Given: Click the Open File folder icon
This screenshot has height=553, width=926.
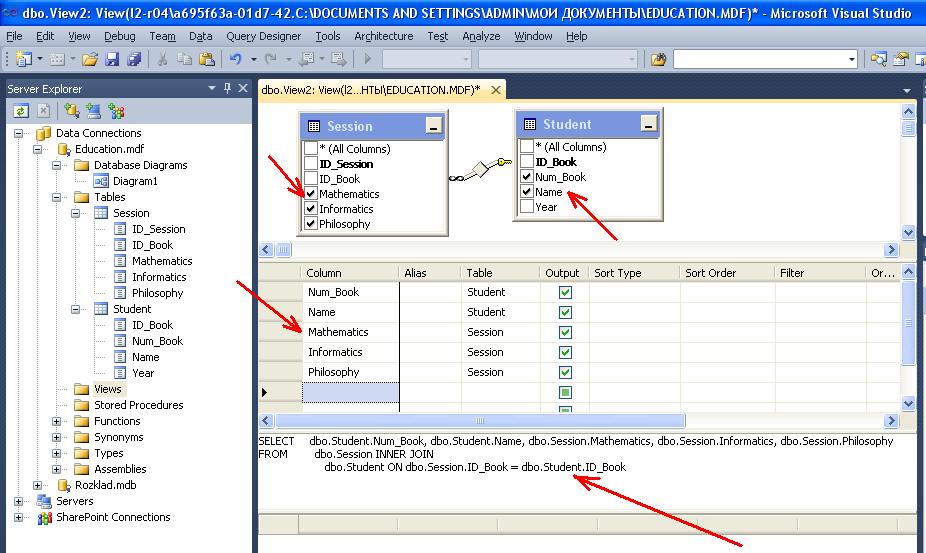Looking at the screenshot, I should 90,59.
